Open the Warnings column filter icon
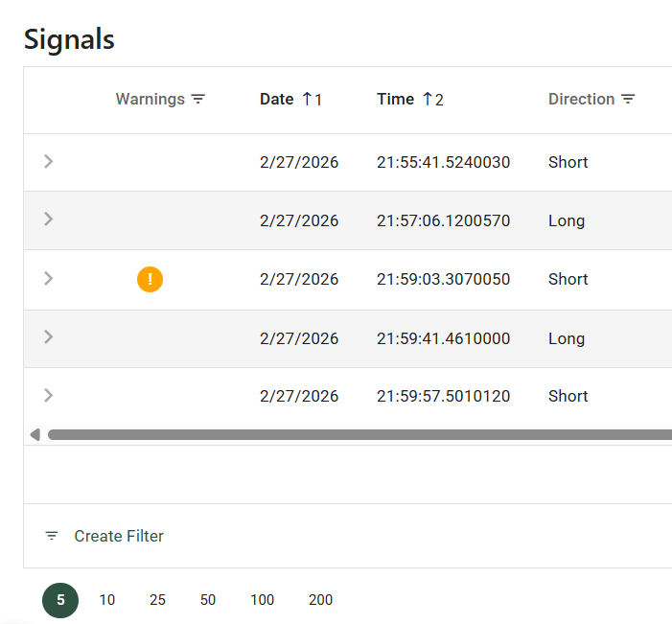The height and width of the screenshot is (624, 672). (198, 100)
